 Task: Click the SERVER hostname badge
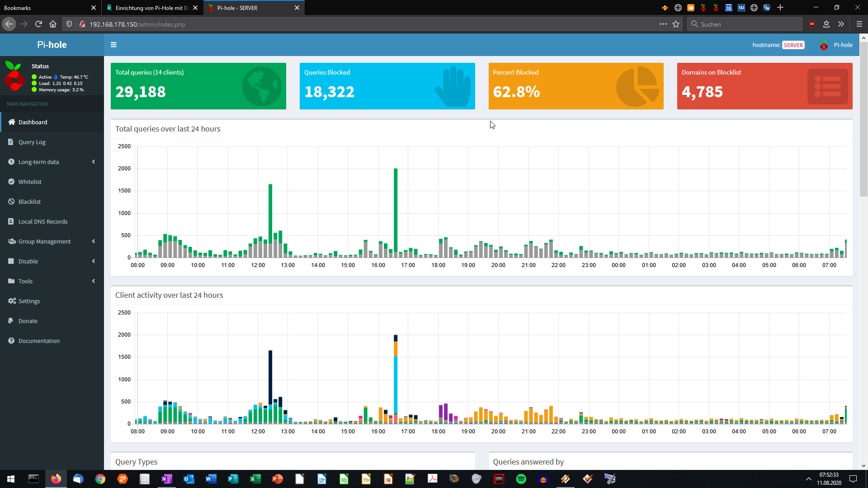(x=793, y=45)
